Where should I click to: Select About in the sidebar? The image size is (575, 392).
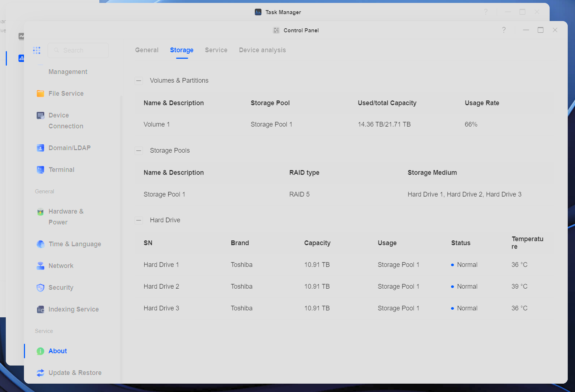58,351
